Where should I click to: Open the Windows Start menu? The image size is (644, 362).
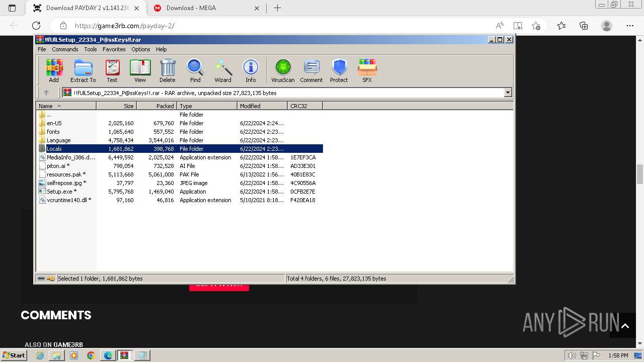click(14, 355)
